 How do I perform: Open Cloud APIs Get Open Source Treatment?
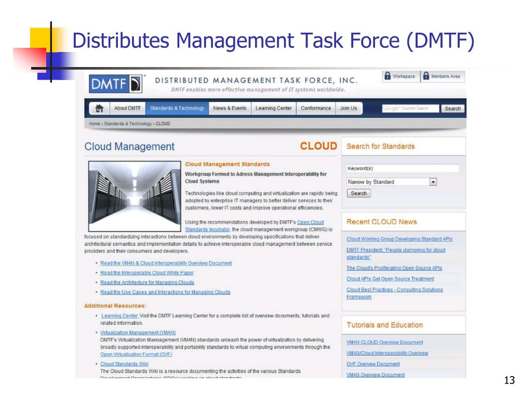point(390,279)
